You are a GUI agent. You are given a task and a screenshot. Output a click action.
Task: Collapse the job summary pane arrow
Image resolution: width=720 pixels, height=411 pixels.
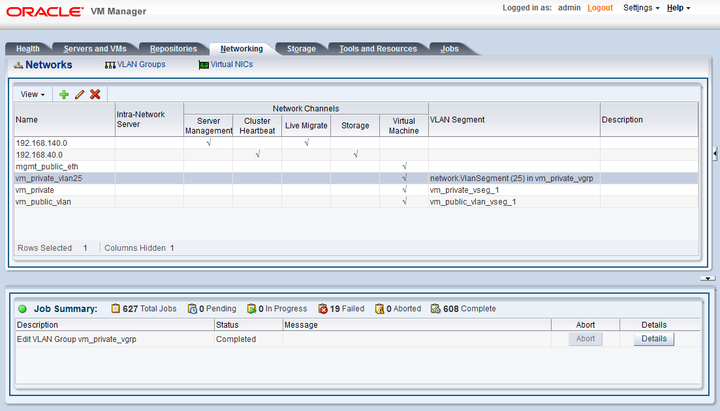[708, 278]
